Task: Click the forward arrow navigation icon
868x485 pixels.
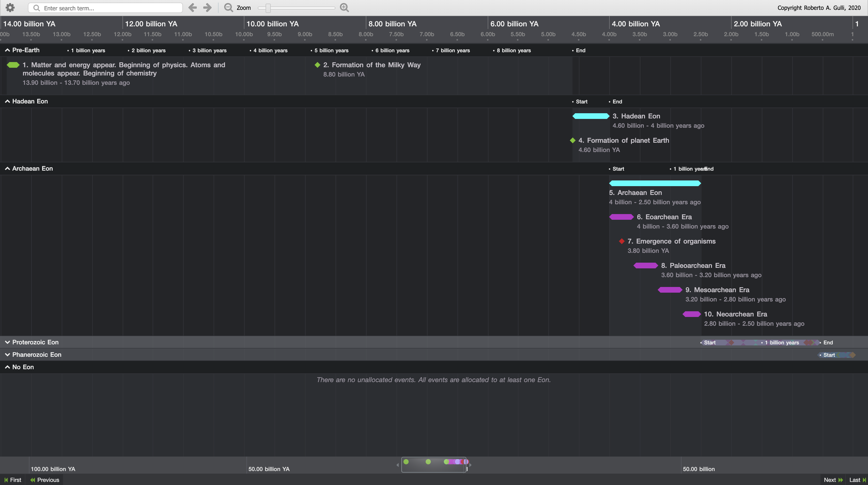Action: (207, 8)
